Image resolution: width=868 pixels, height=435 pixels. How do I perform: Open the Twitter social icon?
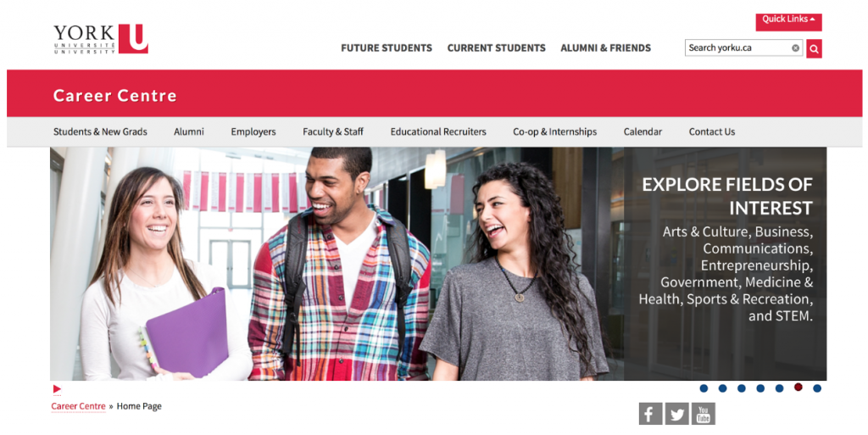[677, 414]
